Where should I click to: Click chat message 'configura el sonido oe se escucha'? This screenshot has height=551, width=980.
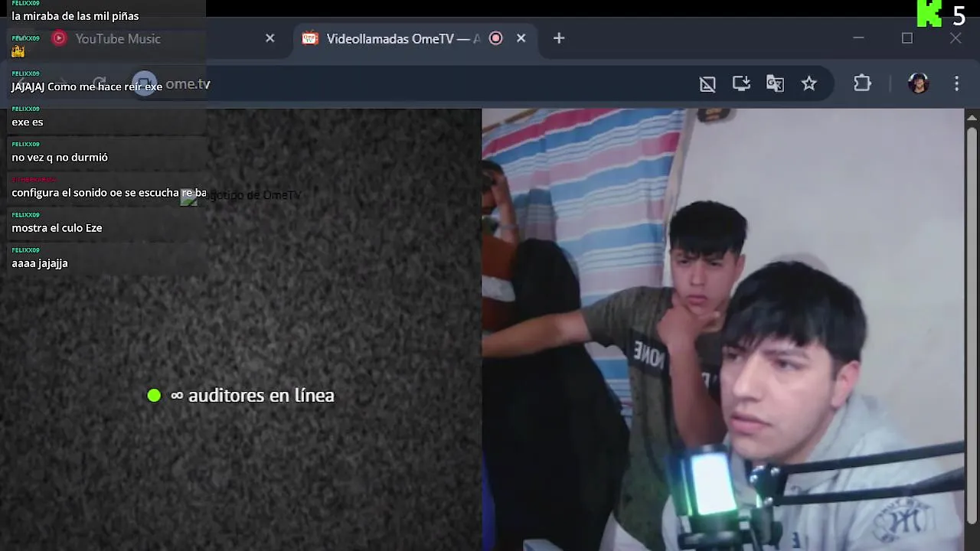95,193
